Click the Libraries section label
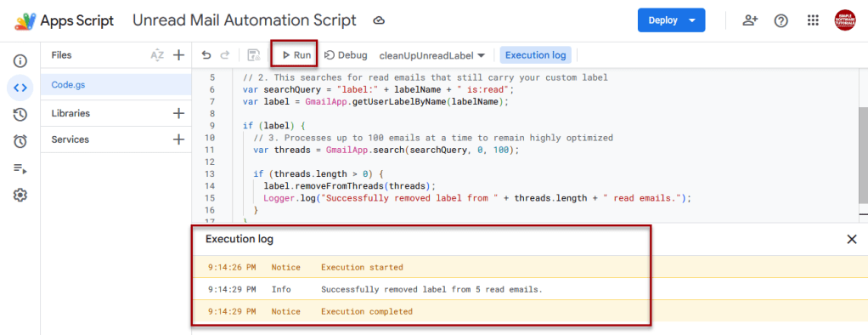The height and width of the screenshot is (335, 868). (x=70, y=113)
